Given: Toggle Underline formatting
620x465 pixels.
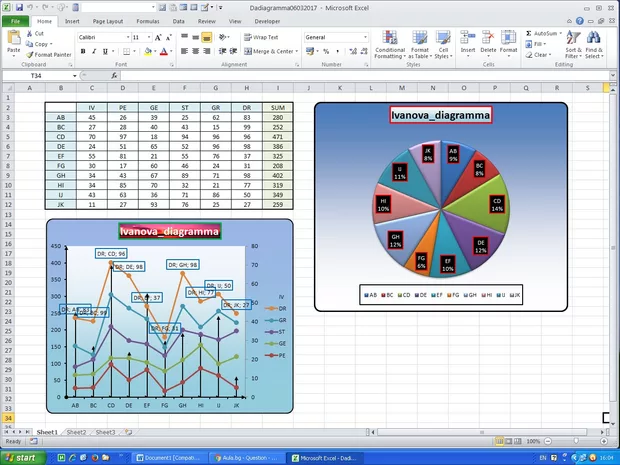Looking at the screenshot, I should [x=105, y=51].
